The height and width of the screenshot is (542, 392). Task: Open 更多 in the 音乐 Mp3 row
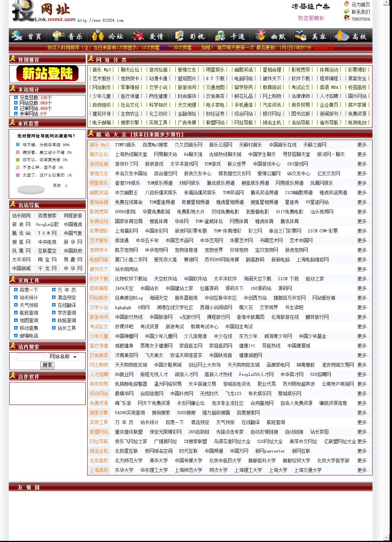point(363,145)
